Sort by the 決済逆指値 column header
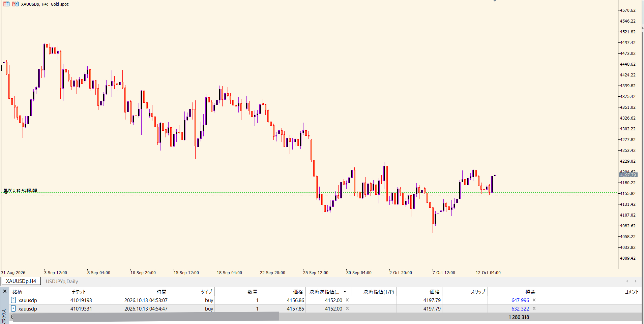The image size is (644, 324). pyautogui.click(x=328, y=292)
